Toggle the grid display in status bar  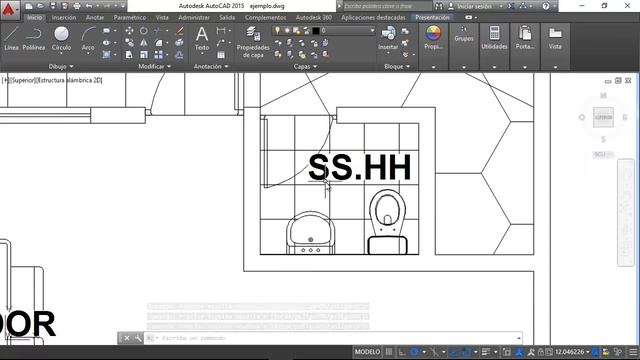tap(389, 352)
